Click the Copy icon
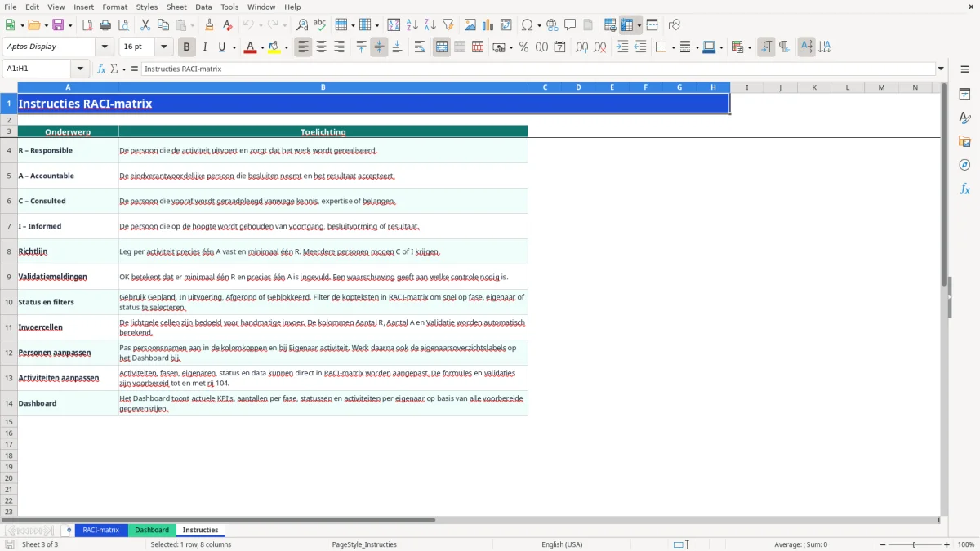 163,25
